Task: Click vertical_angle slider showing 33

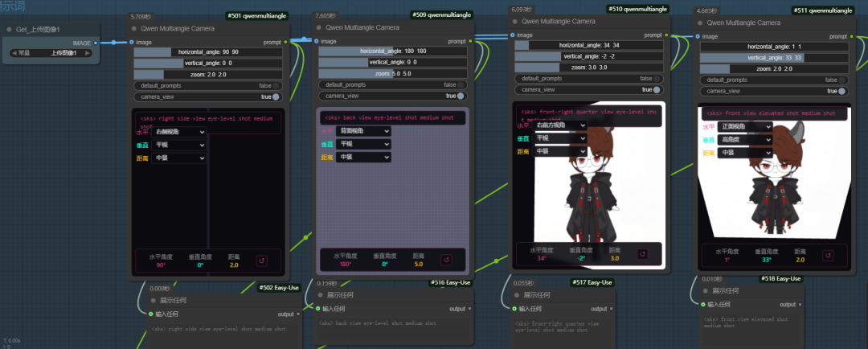Action: pyautogui.click(x=774, y=58)
